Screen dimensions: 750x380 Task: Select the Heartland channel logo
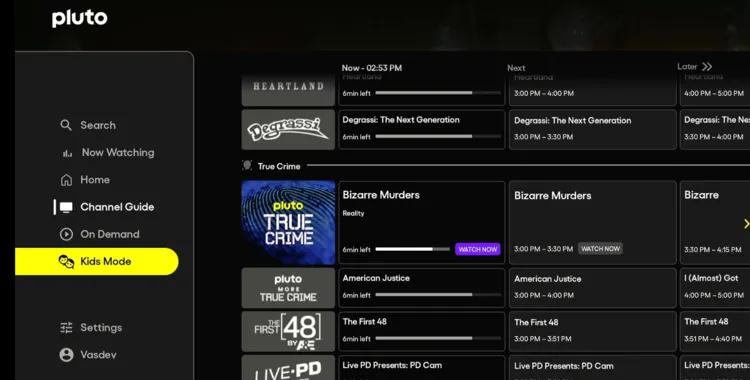288,89
